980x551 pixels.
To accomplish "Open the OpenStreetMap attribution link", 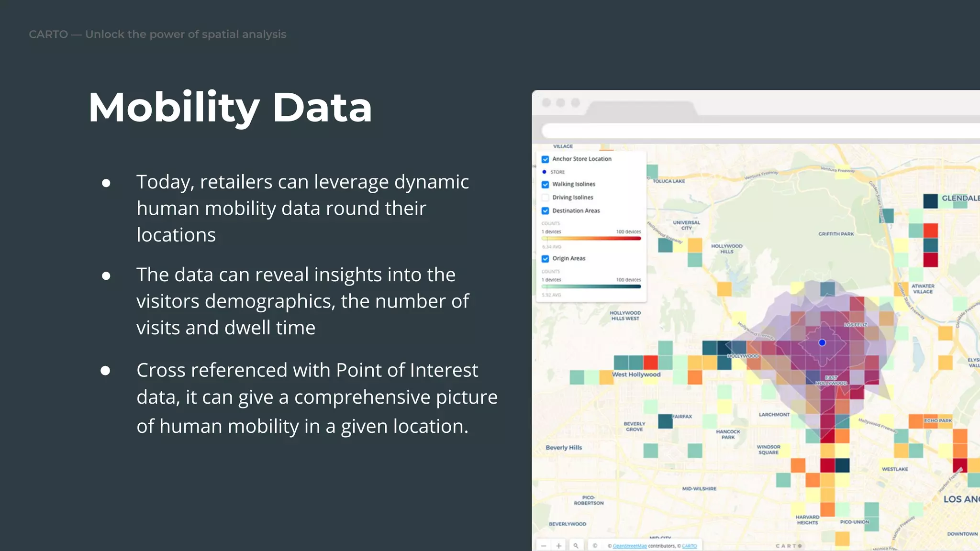I will tap(629, 546).
